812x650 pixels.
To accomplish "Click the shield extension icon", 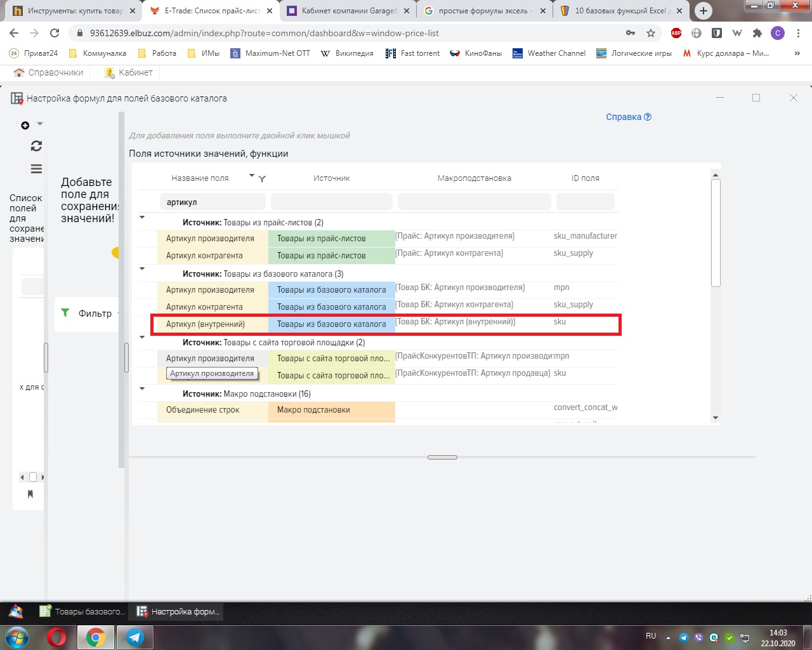I will tap(717, 33).
